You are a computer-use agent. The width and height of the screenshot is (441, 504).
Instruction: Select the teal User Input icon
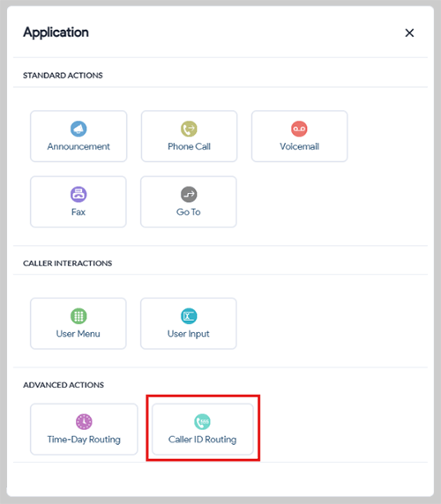coord(189,316)
